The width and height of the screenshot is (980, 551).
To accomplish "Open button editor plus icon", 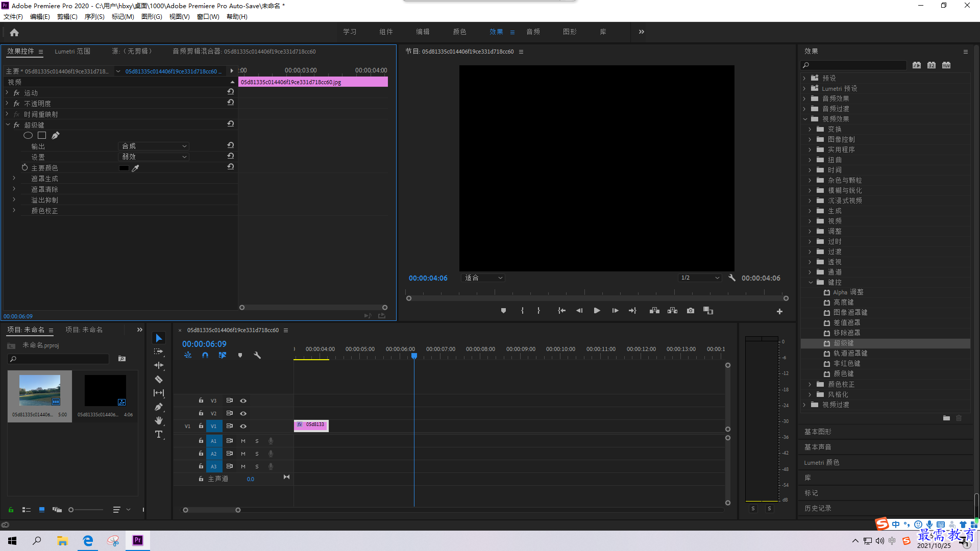I will 779,311.
